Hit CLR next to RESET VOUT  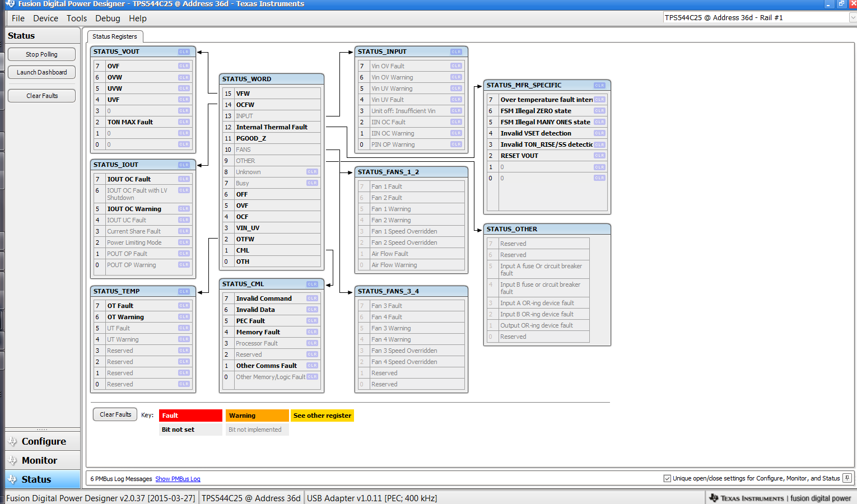click(599, 156)
